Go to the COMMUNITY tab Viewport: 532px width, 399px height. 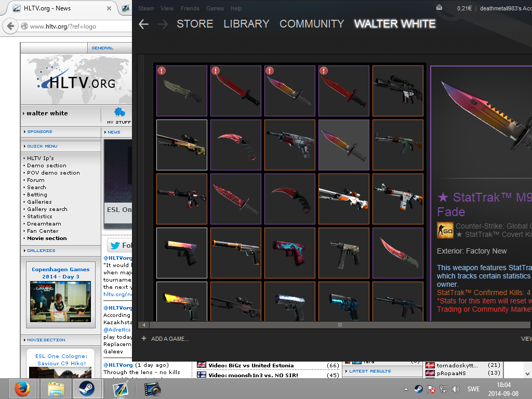pyautogui.click(x=312, y=24)
